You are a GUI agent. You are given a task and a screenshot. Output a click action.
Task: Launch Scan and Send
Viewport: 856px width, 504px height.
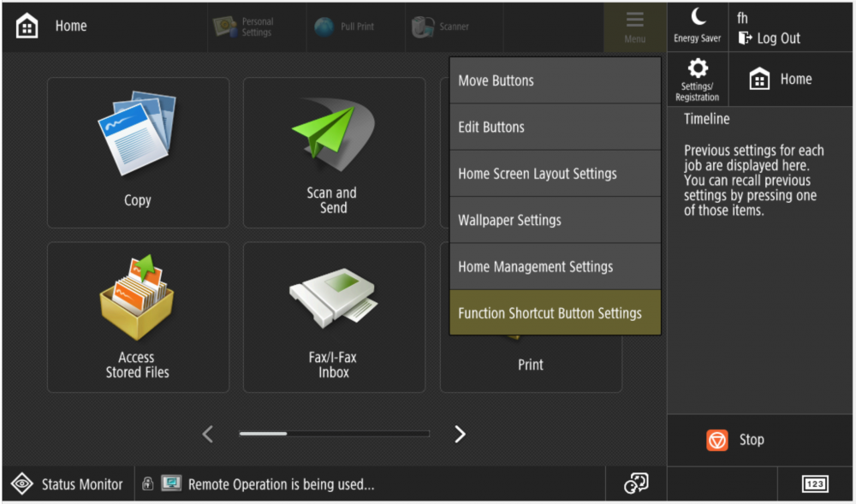[334, 152]
